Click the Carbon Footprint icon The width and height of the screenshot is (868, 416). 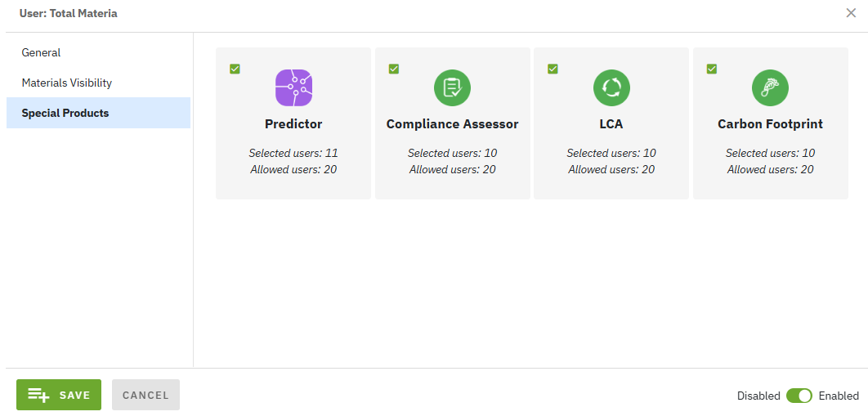(770, 87)
